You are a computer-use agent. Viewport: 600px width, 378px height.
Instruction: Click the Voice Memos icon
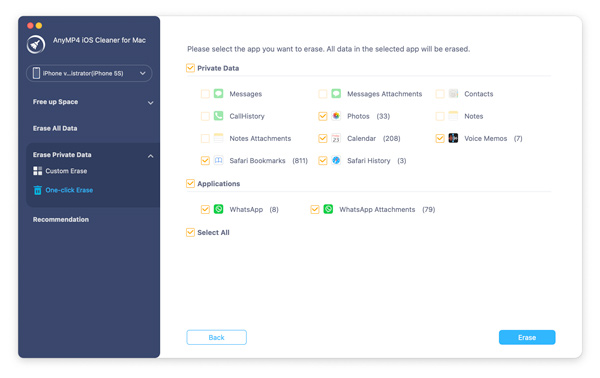453,138
